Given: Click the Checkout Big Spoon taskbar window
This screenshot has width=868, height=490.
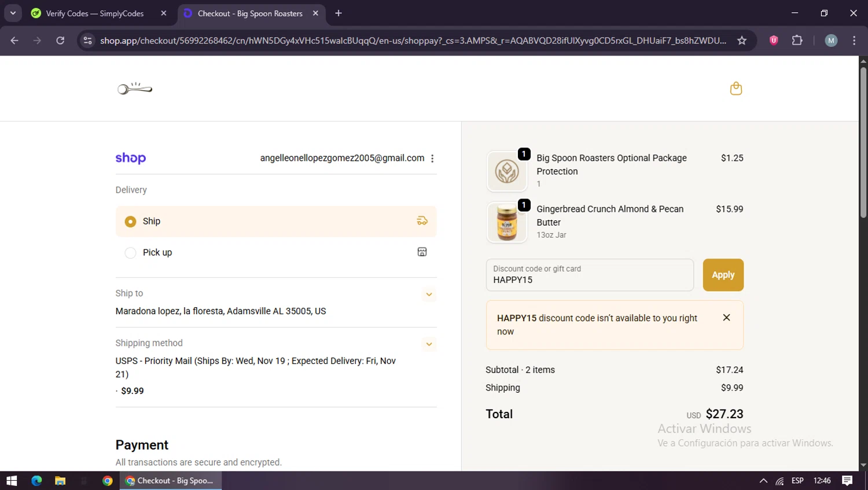Looking at the screenshot, I should 171,481.
